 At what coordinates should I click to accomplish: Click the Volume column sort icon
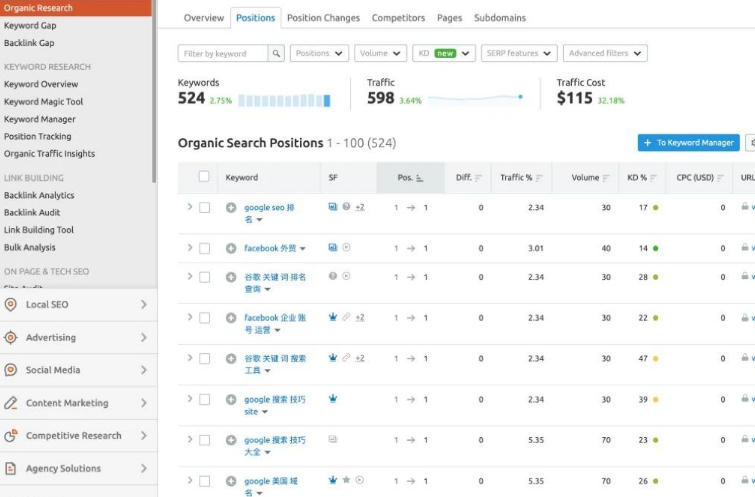point(606,178)
